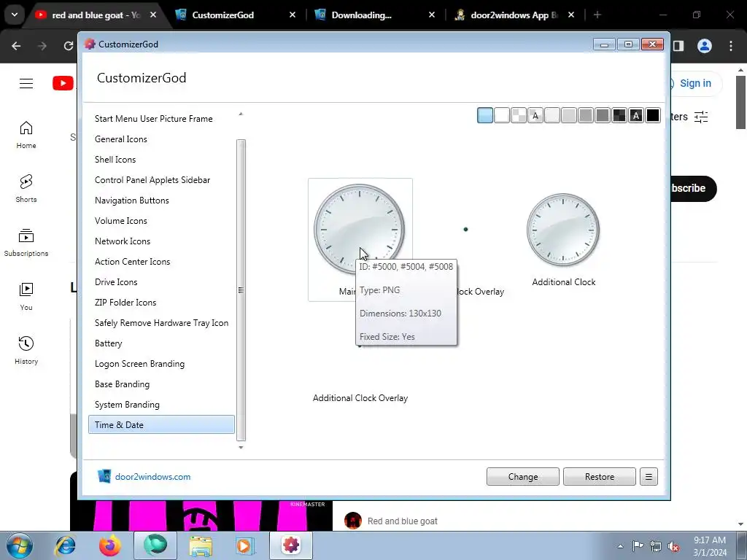Screen dimensions: 747x560
Task: Open YouTube History in sidebar
Action: pyautogui.click(x=26, y=350)
